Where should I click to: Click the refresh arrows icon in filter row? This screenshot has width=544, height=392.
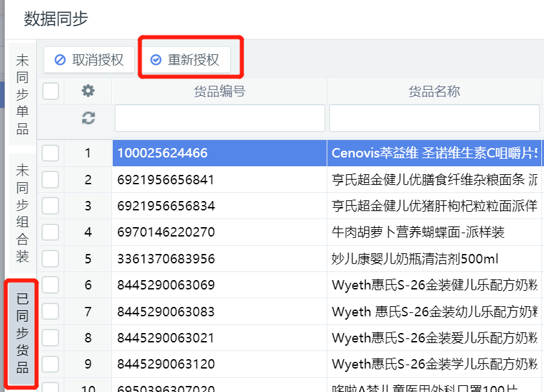88,118
